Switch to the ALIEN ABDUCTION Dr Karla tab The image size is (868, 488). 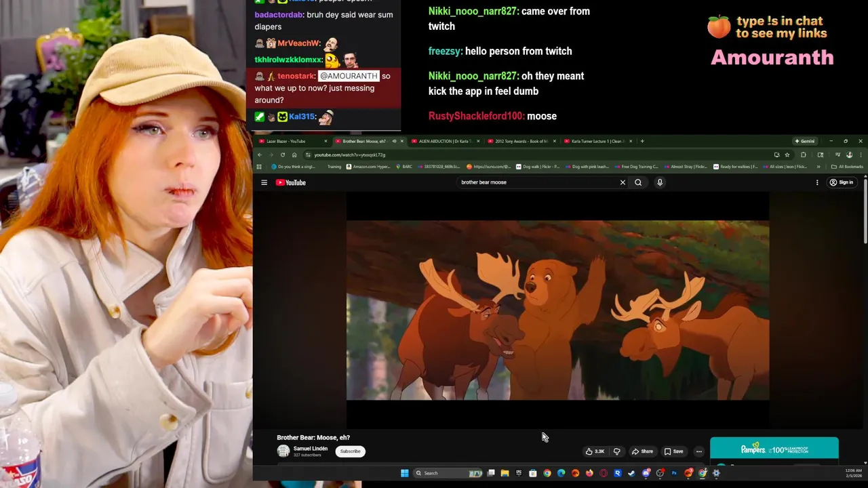click(444, 141)
